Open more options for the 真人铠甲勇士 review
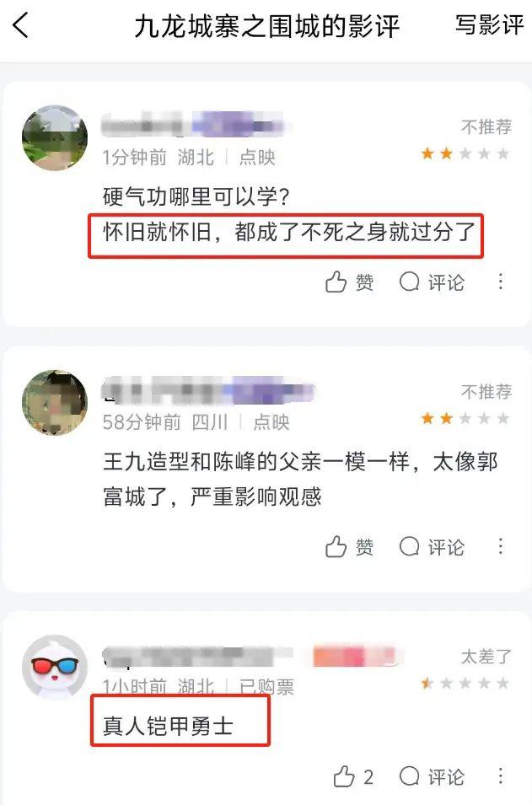Image resolution: width=532 pixels, height=805 pixels. tap(501, 776)
